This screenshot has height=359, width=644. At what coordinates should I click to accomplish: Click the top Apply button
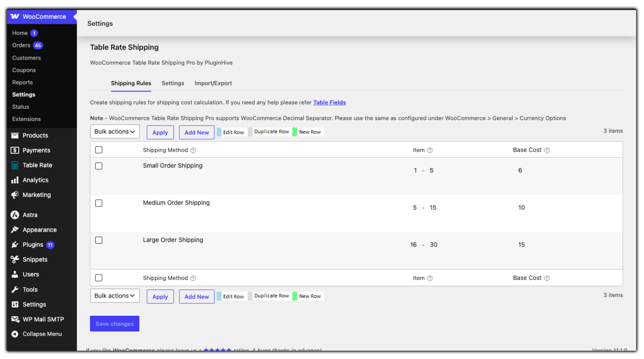(x=160, y=132)
